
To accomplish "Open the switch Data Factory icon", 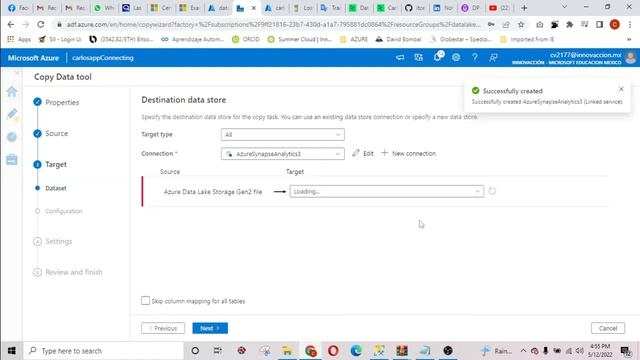I will (x=418, y=58).
